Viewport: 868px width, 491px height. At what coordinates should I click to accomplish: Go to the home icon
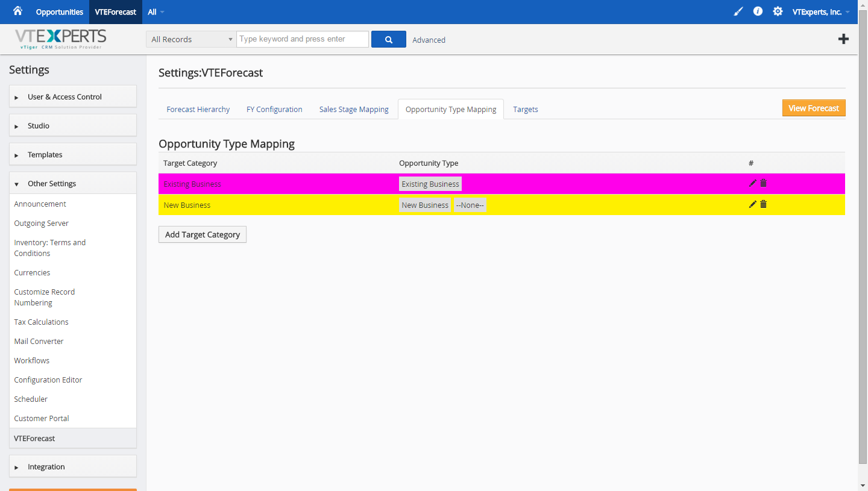click(x=17, y=11)
